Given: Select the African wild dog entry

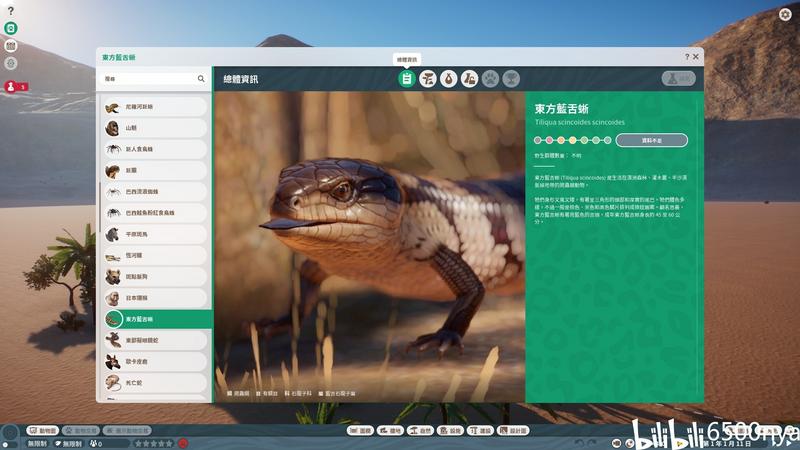Looking at the screenshot, I should point(155,362).
